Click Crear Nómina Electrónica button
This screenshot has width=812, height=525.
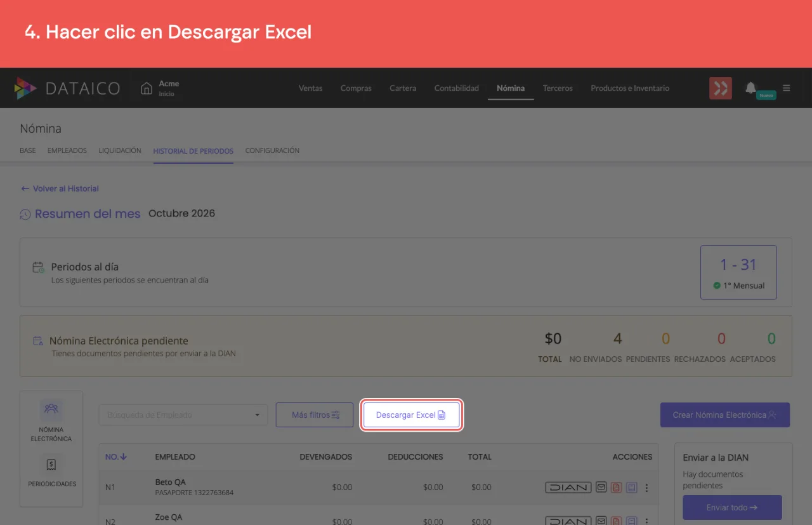(x=725, y=415)
